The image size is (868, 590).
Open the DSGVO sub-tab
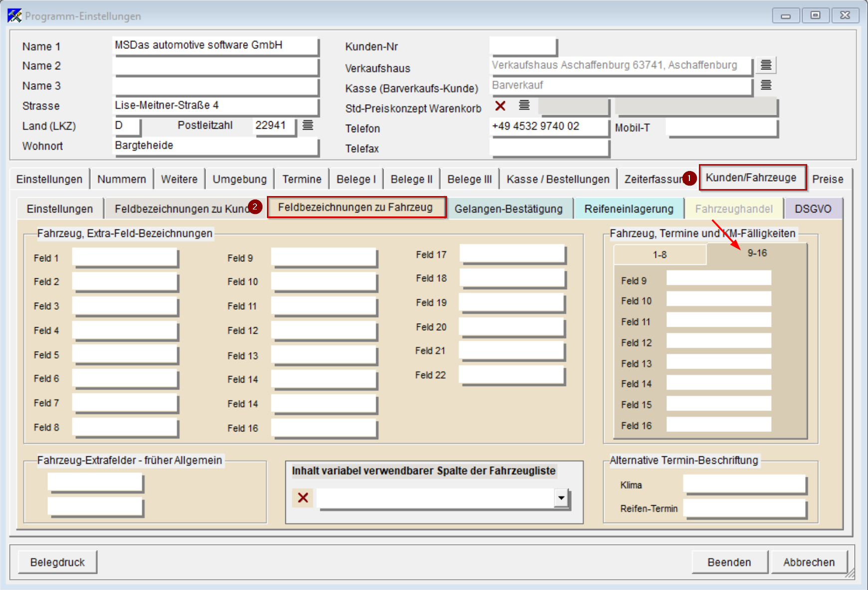(813, 208)
